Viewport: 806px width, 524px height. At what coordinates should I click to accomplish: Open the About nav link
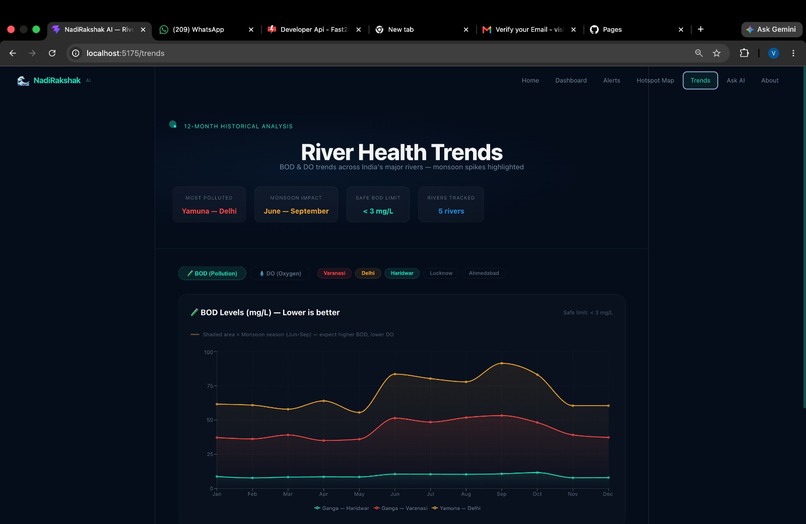click(770, 81)
